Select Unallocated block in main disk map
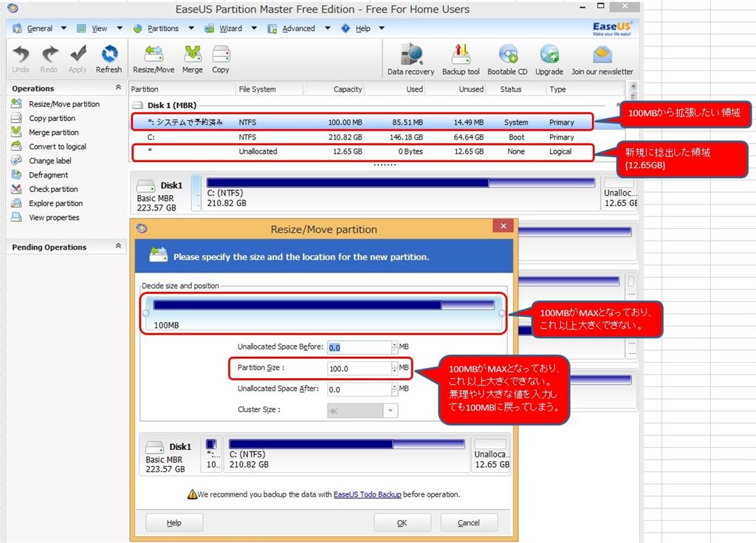Screen dimensions: 756x543 point(620,193)
